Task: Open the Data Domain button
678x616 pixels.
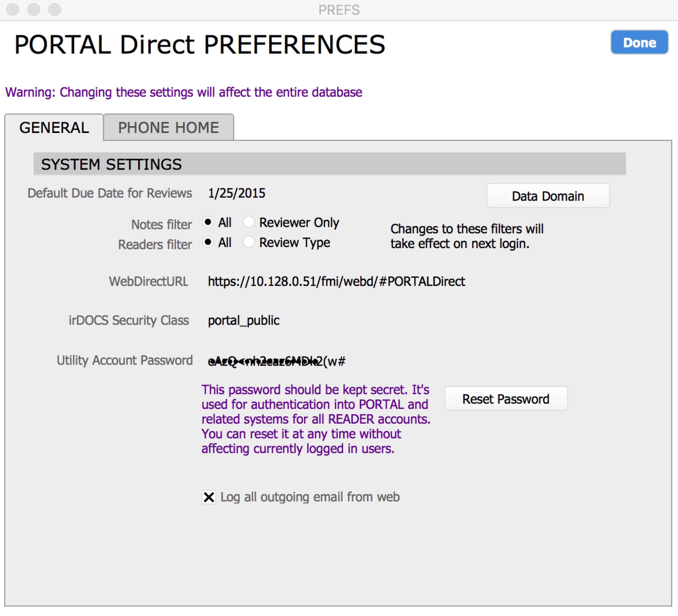Action: tap(548, 196)
